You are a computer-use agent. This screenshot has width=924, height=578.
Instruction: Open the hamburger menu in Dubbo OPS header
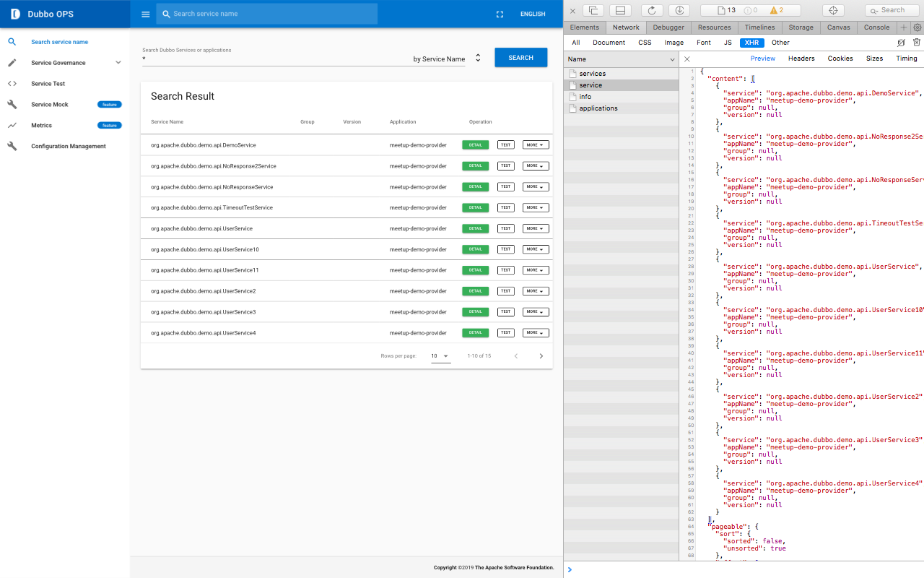146,14
